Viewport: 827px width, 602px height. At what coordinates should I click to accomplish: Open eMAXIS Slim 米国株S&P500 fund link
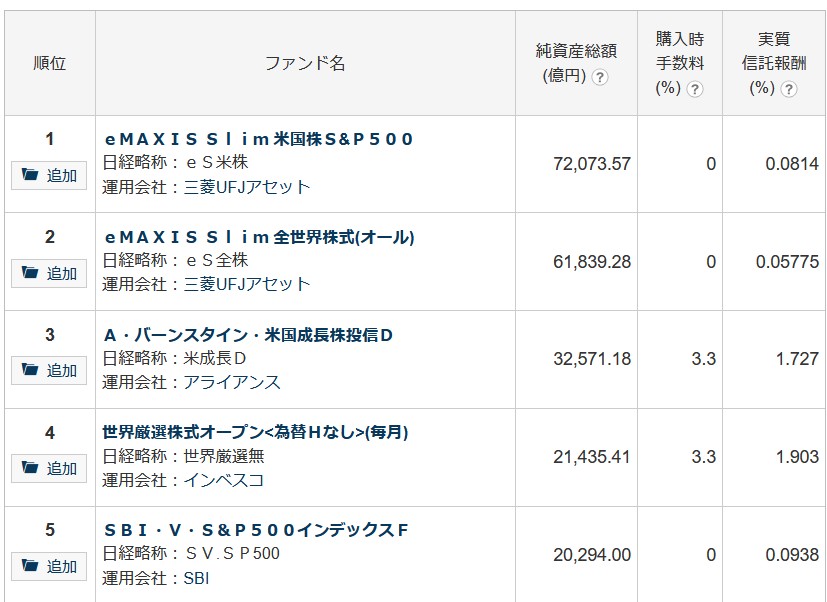pyautogui.click(x=258, y=139)
